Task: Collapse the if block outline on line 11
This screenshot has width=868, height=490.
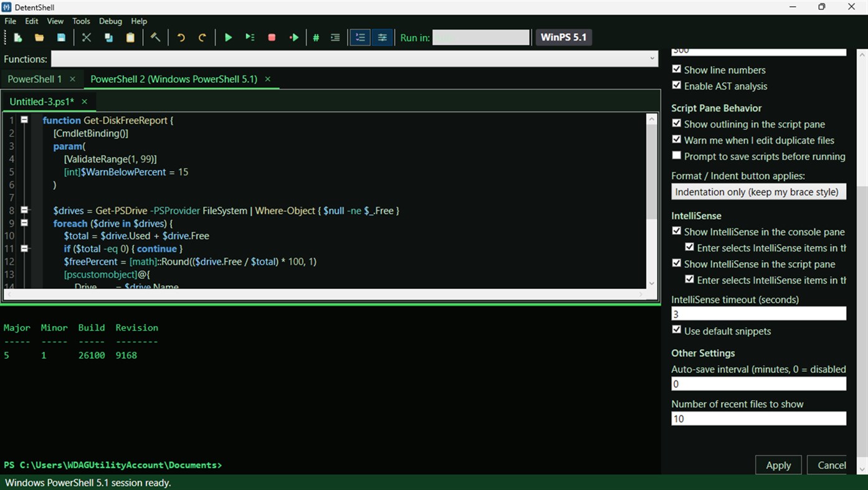Action: 24,248
